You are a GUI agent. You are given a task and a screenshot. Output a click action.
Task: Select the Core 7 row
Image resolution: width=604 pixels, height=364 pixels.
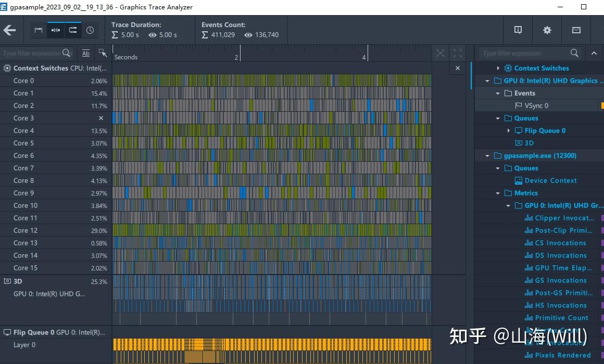pyautogui.click(x=56, y=168)
